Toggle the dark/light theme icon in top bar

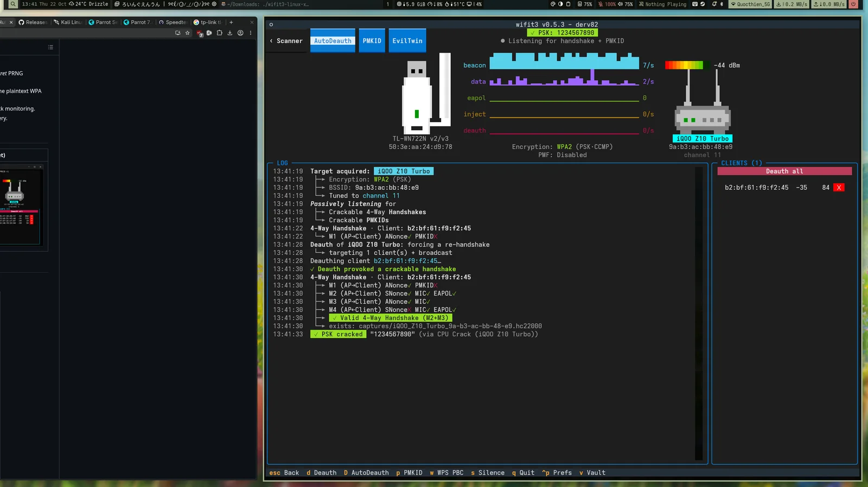coord(560,4)
